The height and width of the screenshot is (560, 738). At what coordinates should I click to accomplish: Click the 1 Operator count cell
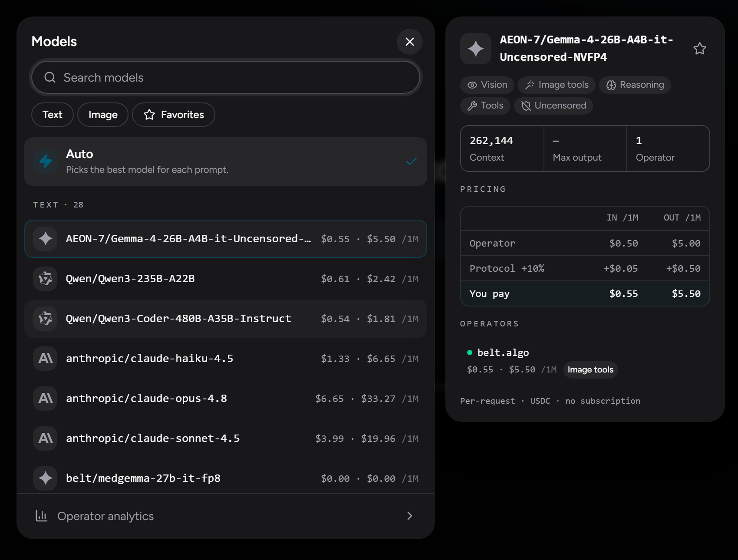point(668,148)
